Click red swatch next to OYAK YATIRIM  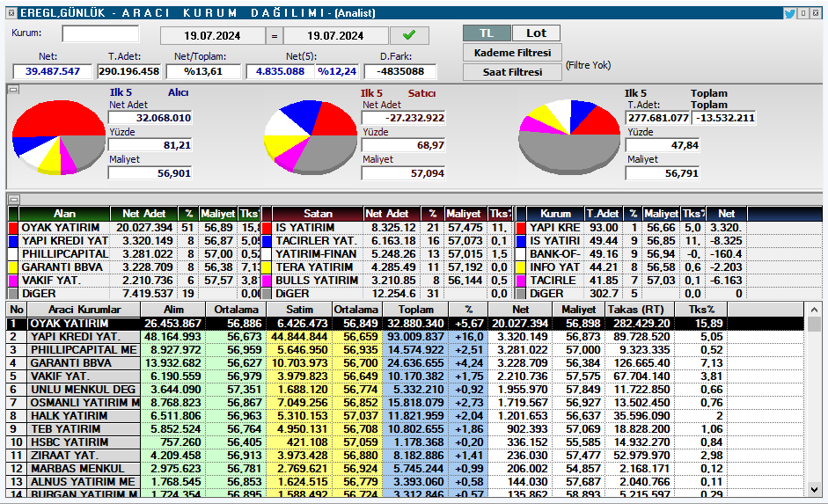coord(14,228)
